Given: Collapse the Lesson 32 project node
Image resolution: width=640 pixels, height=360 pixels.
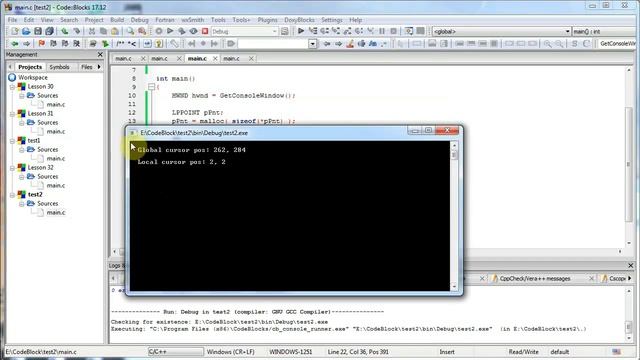Looking at the screenshot, I should pos(12,168).
